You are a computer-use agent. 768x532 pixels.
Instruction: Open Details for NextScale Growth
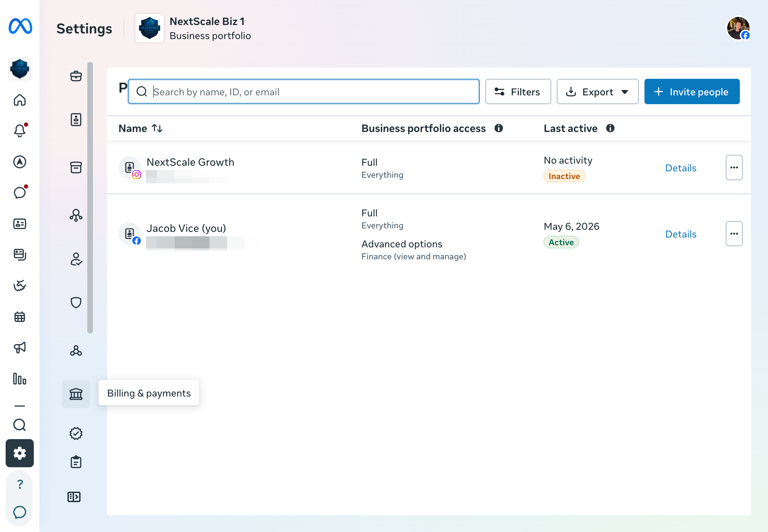(681, 168)
